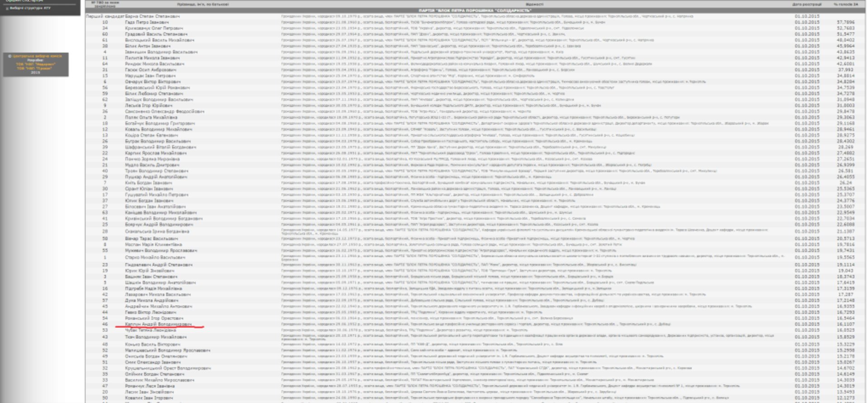Select name Вівчар Тарас Васильович
This screenshot has width=868, height=403.
point(151,238)
